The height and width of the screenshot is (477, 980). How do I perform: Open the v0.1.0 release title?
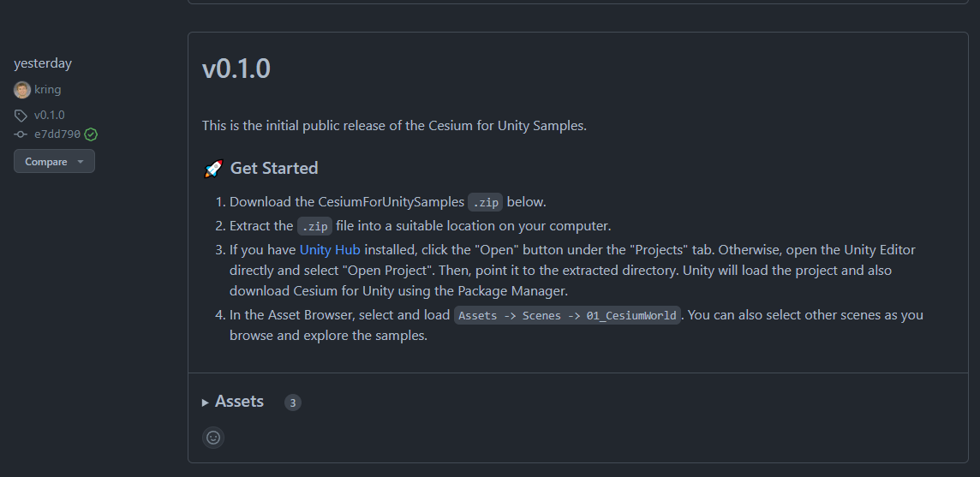point(236,69)
